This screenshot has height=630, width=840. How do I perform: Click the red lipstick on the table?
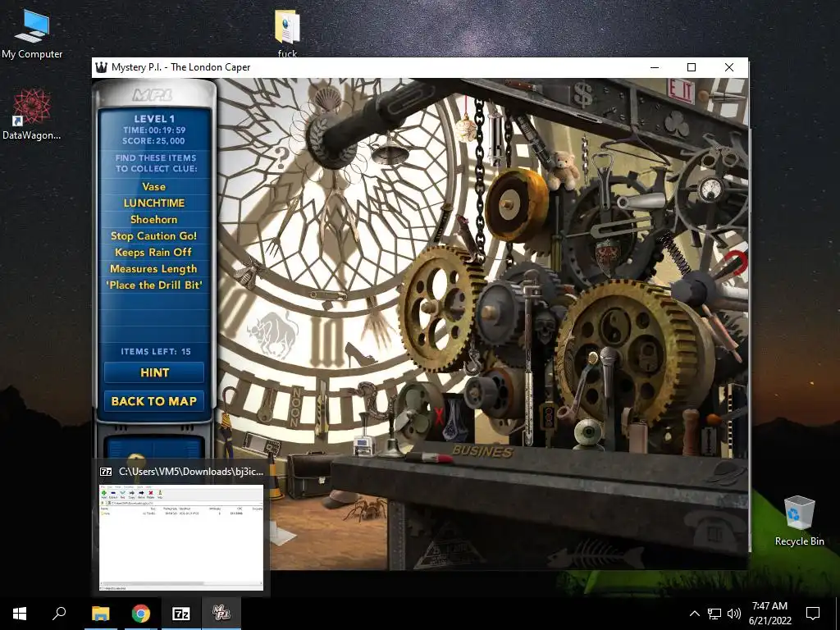[x=428, y=457]
